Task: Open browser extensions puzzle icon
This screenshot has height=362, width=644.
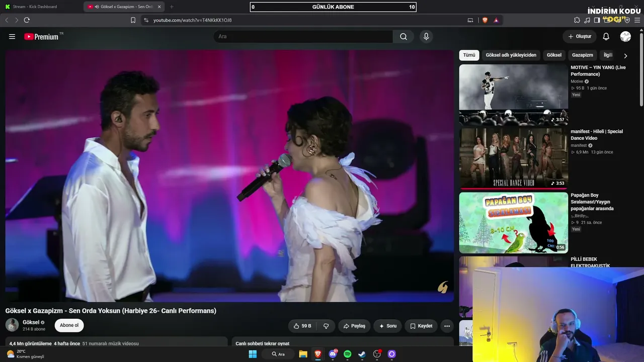Action: click(577, 20)
